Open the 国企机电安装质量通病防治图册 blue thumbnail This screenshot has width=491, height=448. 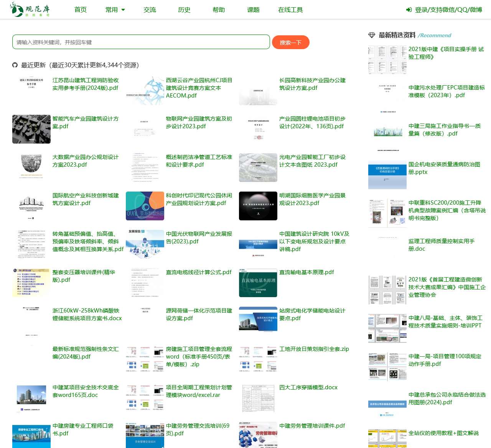(387, 175)
